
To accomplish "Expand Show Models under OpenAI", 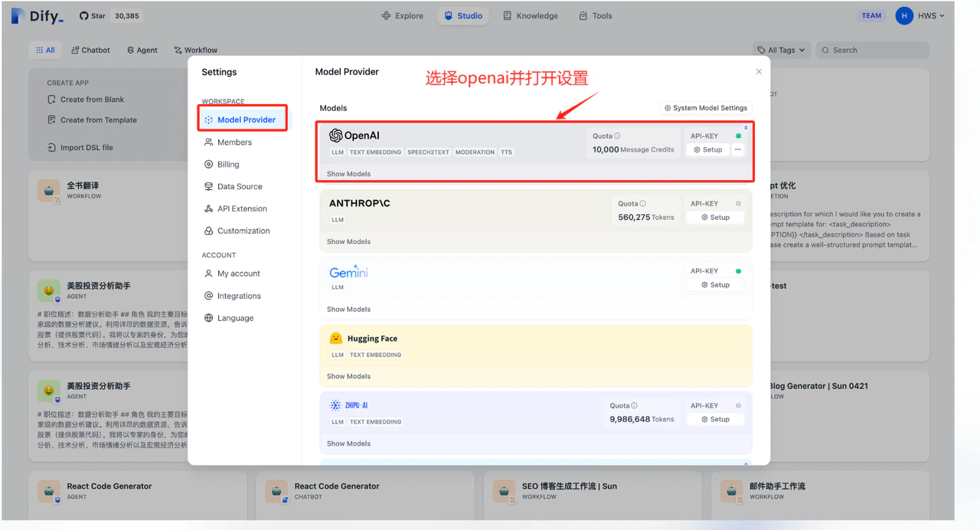I will [x=348, y=174].
